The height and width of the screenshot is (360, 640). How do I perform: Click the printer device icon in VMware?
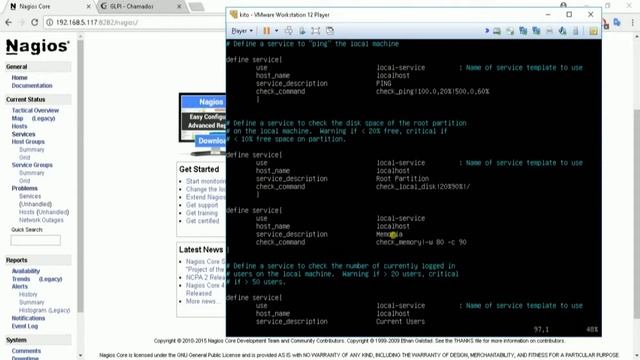(x=549, y=31)
